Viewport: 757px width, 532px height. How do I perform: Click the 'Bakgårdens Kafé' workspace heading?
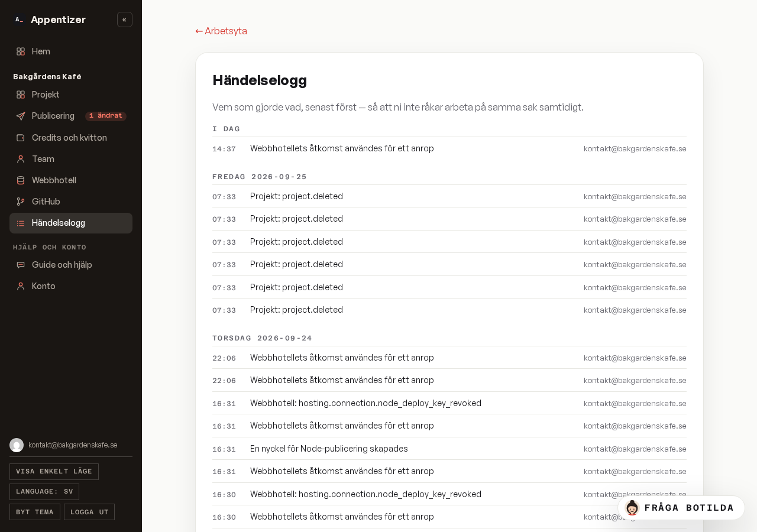click(x=47, y=76)
